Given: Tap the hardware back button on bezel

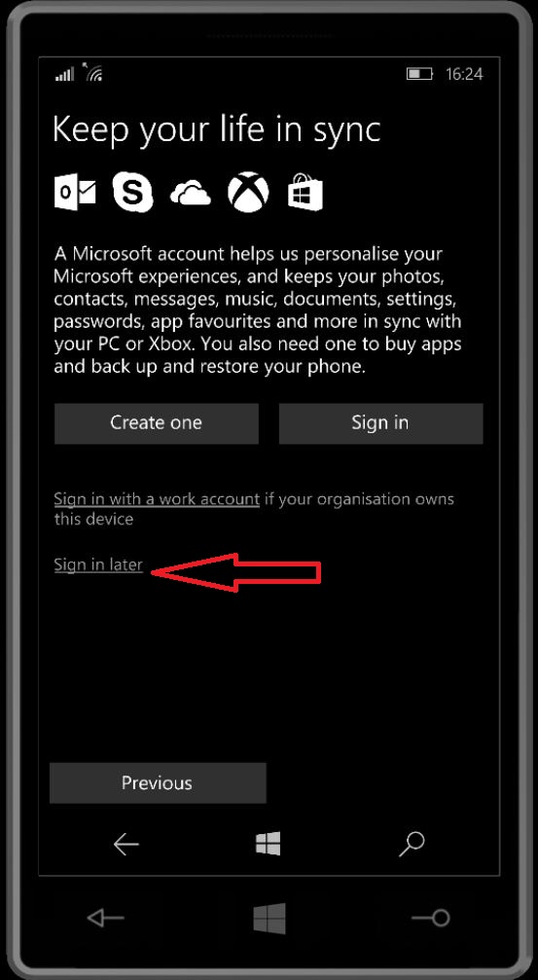Looking at the screenshot, I should click(105, 918).
